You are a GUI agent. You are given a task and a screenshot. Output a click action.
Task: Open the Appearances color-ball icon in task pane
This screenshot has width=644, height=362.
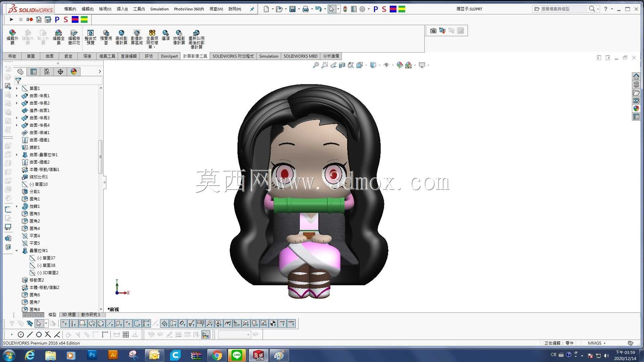(x=636, y=109)
